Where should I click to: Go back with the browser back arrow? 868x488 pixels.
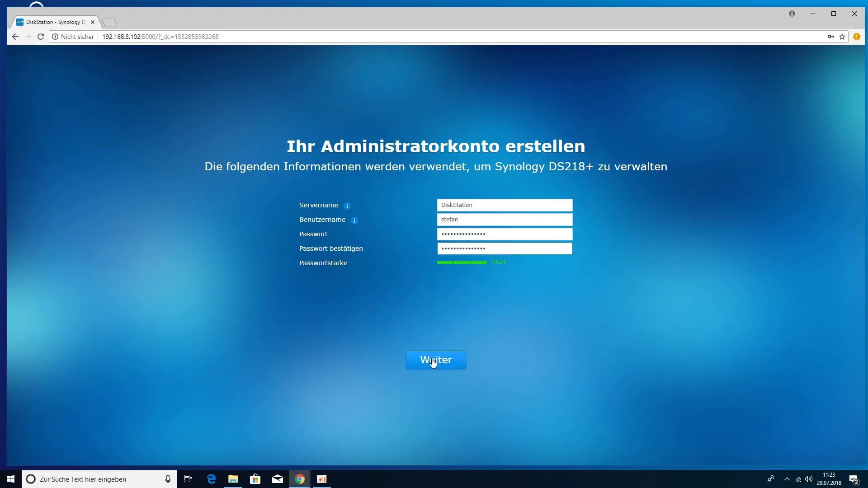pos(15,37)
